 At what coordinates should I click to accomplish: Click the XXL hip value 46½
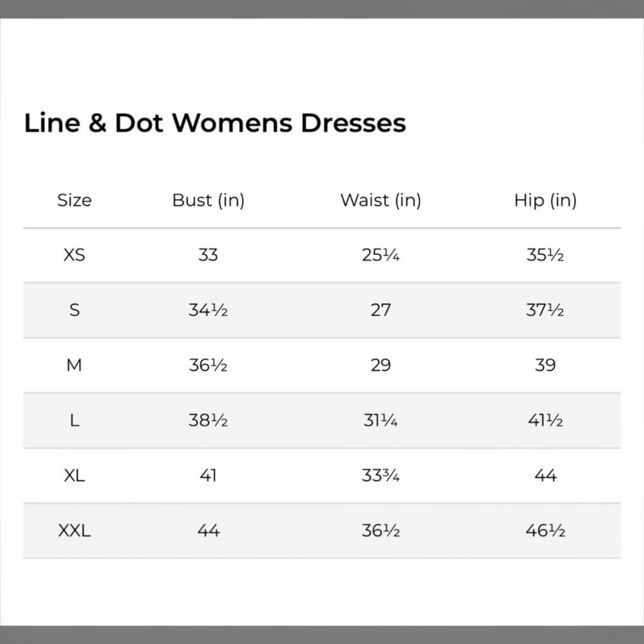point(545,531)
